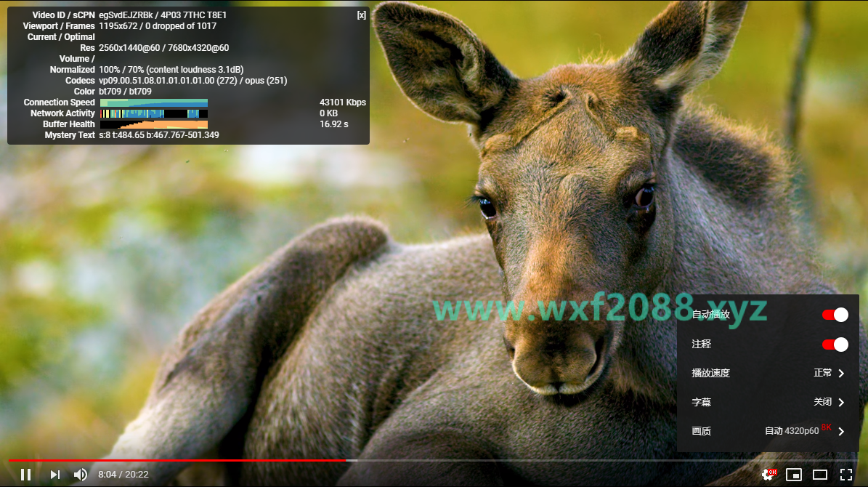Click the 0 KB network activity value
Screen dimensions: 868x487
(328, 113)
